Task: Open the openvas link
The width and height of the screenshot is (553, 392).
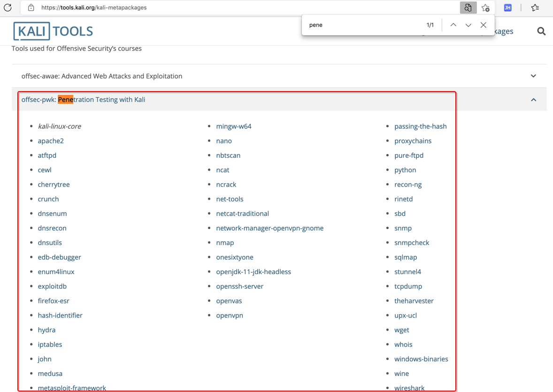Action: point(229,301)
